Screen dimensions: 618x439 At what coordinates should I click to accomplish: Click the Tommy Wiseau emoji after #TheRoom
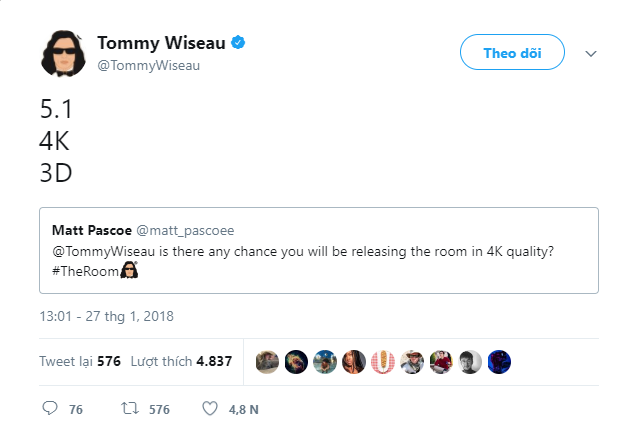(x=129, y=270)
